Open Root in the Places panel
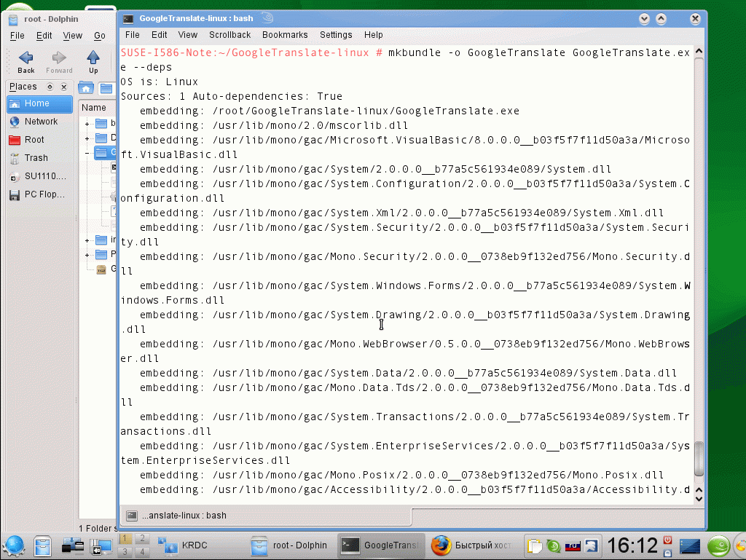The height and width of the screenshot is (560, 746). coord(39,140)
